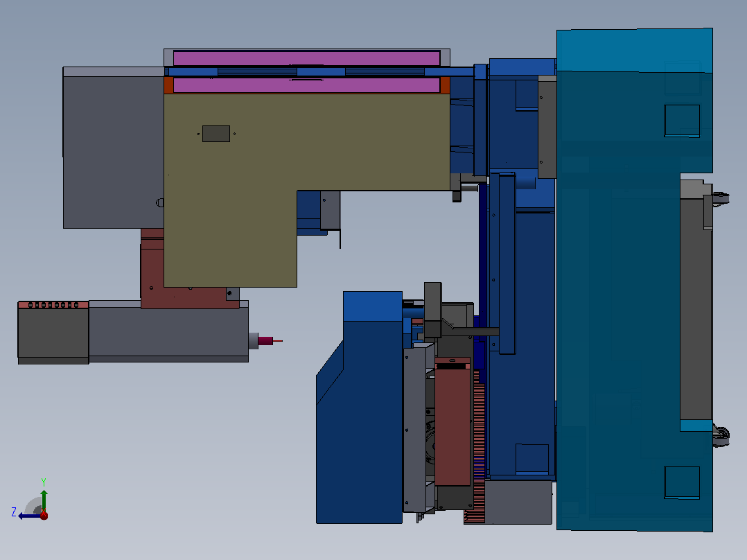Click the green Y axis arrow of the triad
The width and height of the screenshot is (747, 560).
coord(44,500)
